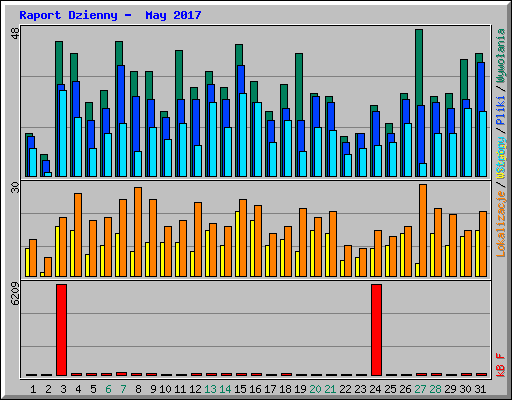Click the red 'kB F' legend label
Image resolution: width=512 pixels, height=400 pixels.
(x=500, y=365)
